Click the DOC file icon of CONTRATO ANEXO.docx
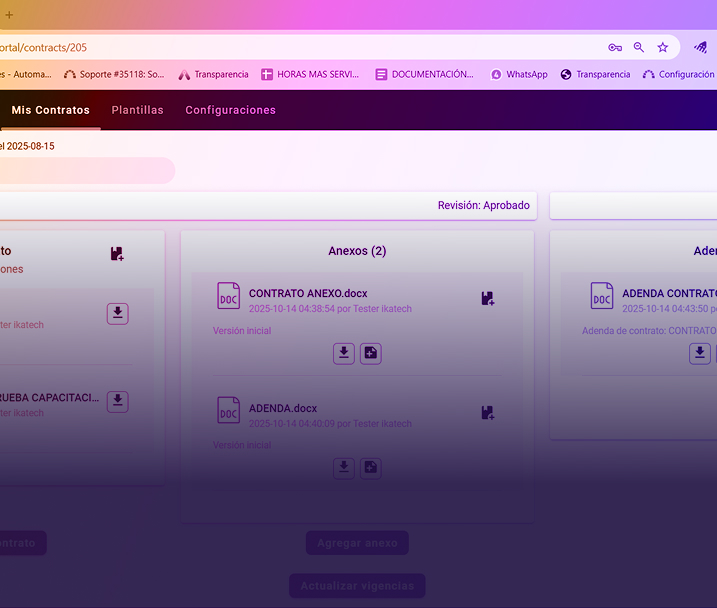 229,296
